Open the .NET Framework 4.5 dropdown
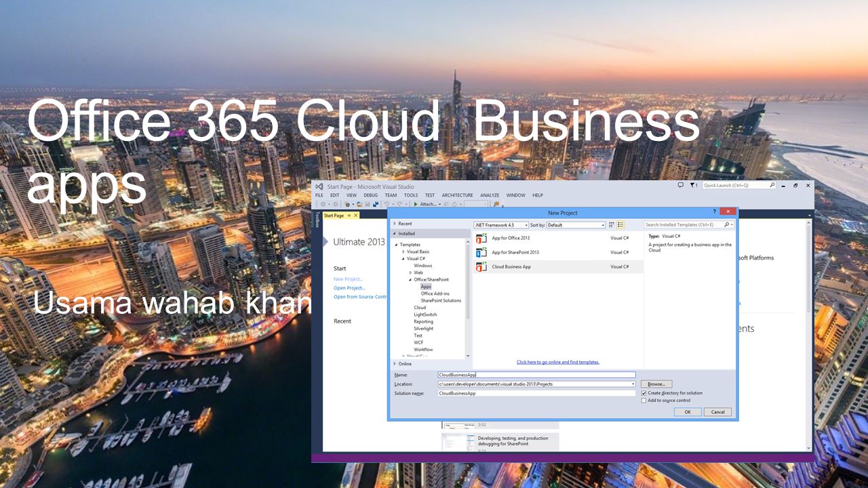868x488 pixels. click(x=501, y=225)
